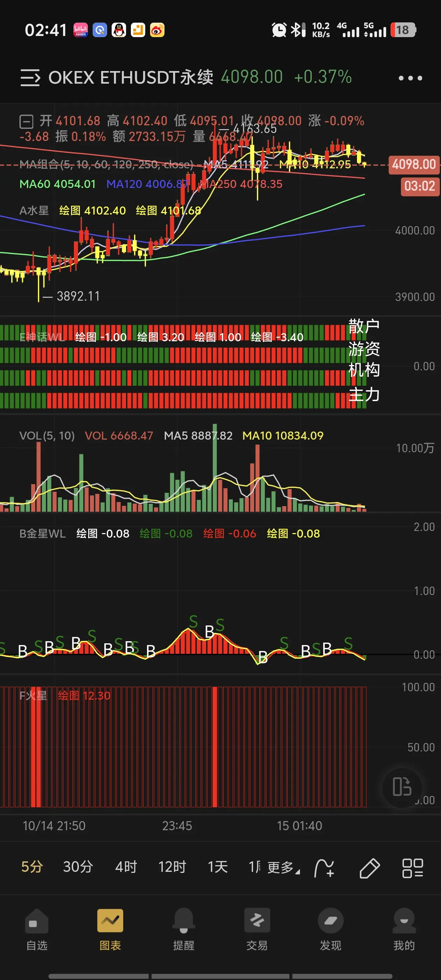
Task: Go to the 发现 discover tab
Action: [x=331, y=931]
